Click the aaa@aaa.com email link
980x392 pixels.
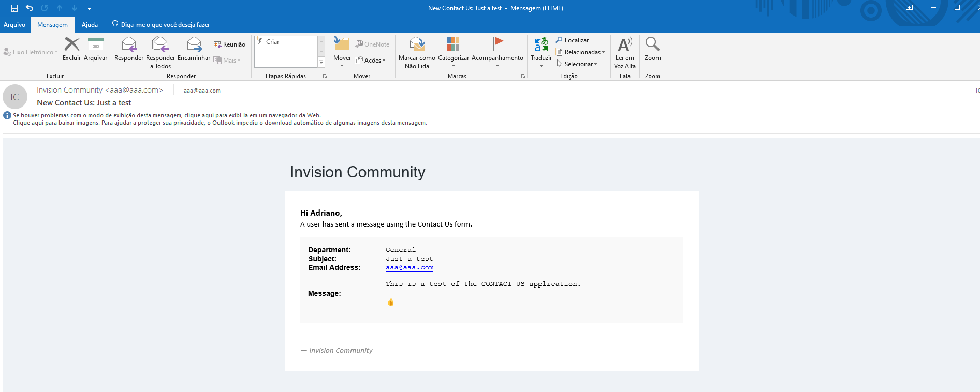(409, 268)
